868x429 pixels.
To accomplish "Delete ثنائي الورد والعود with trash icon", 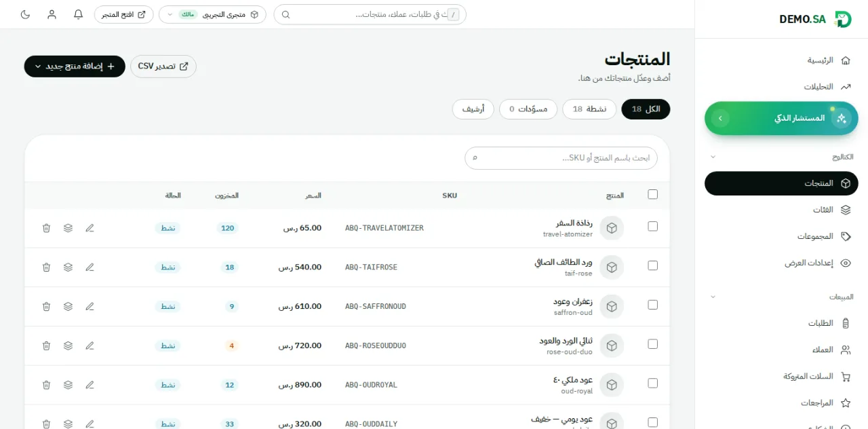I will pyautogui.click(x=46, y=346).
